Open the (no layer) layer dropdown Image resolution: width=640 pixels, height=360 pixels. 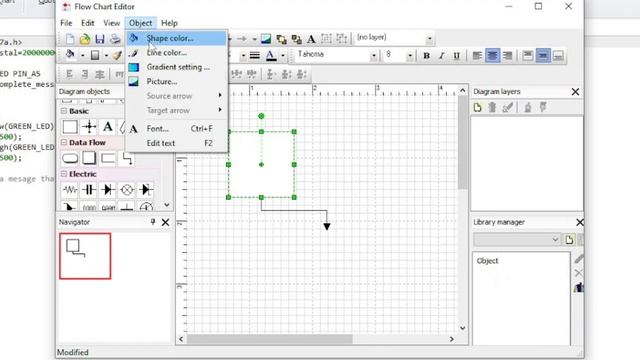pos(429,39)
